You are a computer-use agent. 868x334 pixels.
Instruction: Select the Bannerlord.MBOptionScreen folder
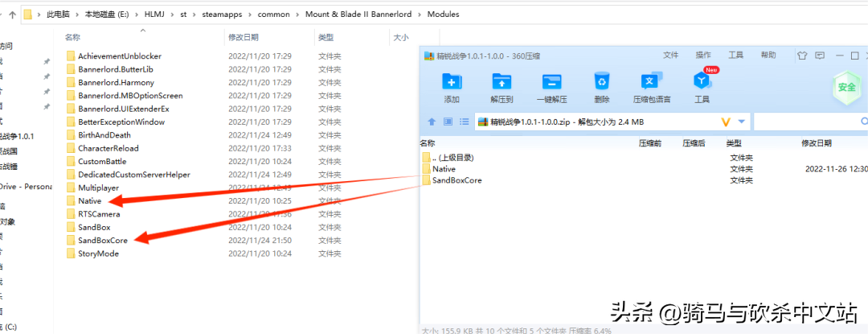coord(130,96)
